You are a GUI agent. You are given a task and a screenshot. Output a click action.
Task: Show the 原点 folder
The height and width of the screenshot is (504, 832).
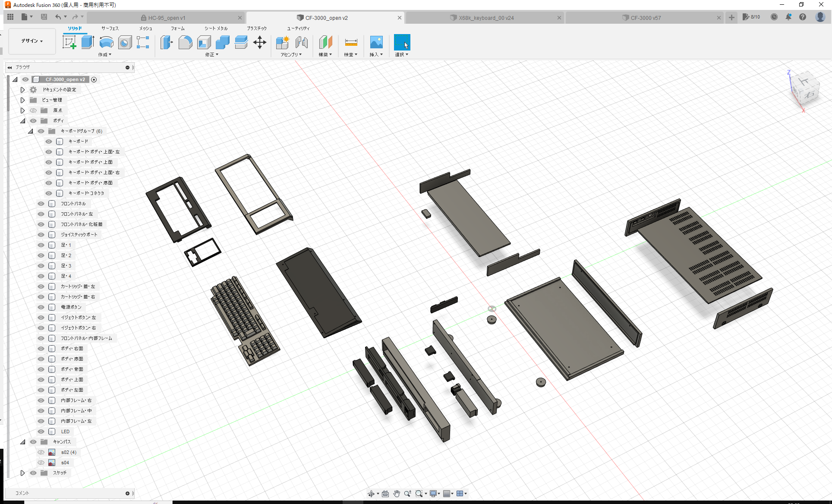[33, 110]
